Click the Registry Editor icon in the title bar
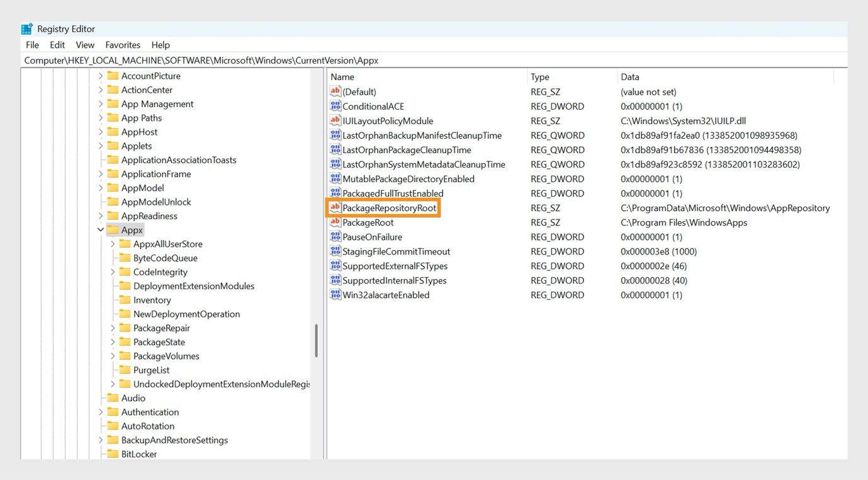The width and height of the screenshot is (868, 480). (x=26, y=28)
